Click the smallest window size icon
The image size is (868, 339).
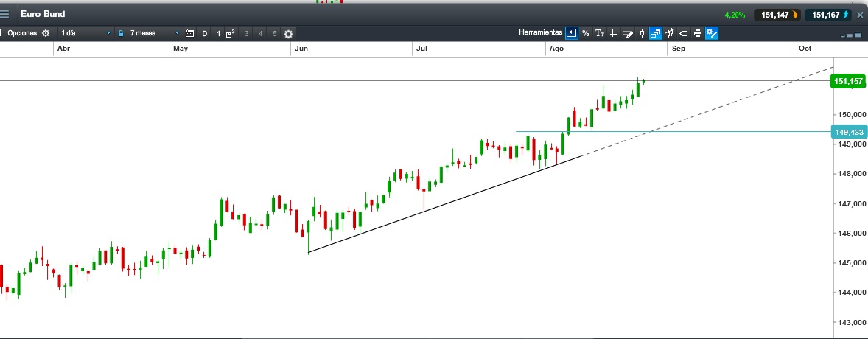click(843, 35)
